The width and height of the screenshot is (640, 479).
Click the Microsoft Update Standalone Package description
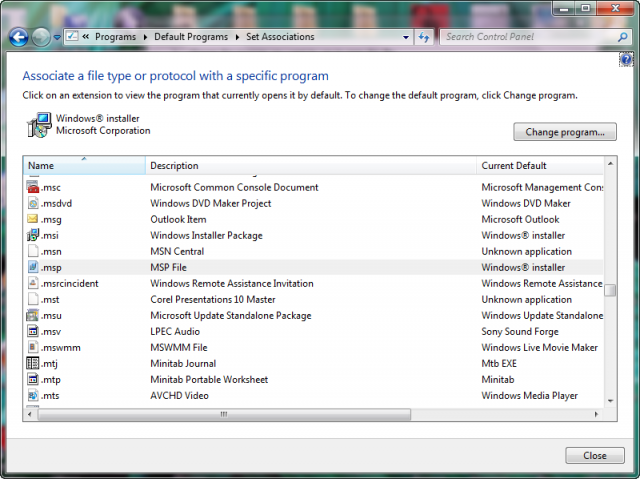(231, 315)
